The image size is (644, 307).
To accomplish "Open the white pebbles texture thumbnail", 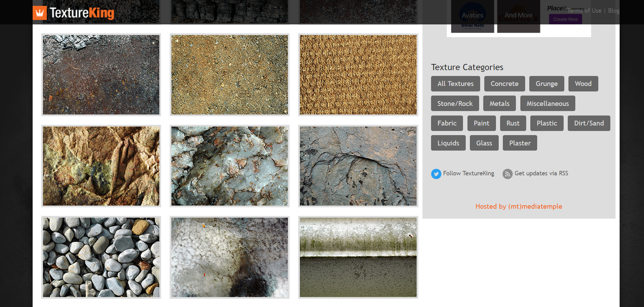I will coord(101,257).
